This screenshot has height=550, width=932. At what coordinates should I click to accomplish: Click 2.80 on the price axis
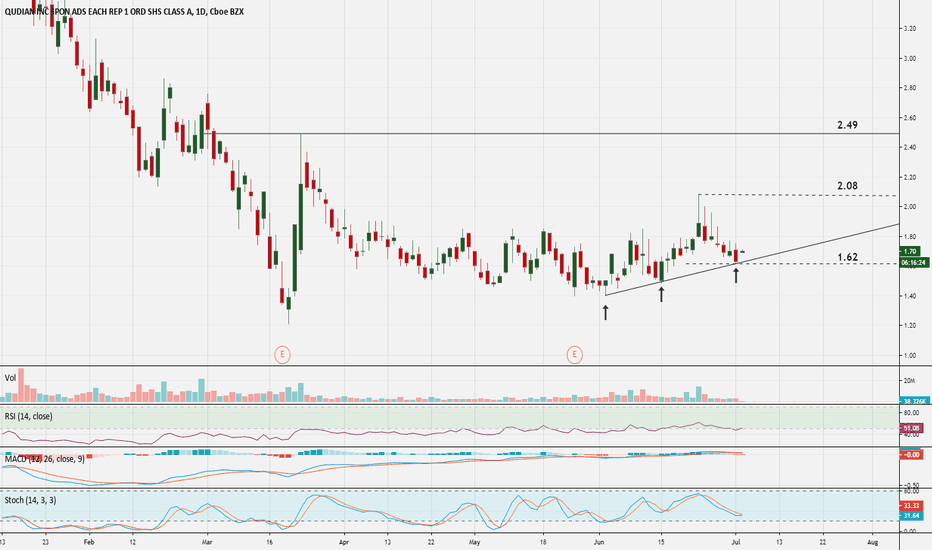pyautogui.click(x=909, y=88)
